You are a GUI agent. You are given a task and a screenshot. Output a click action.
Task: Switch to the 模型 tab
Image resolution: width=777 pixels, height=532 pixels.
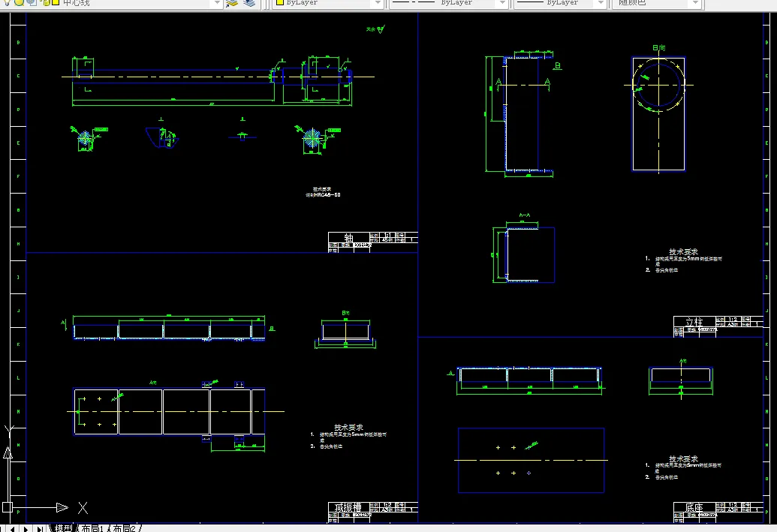[63, 528]
